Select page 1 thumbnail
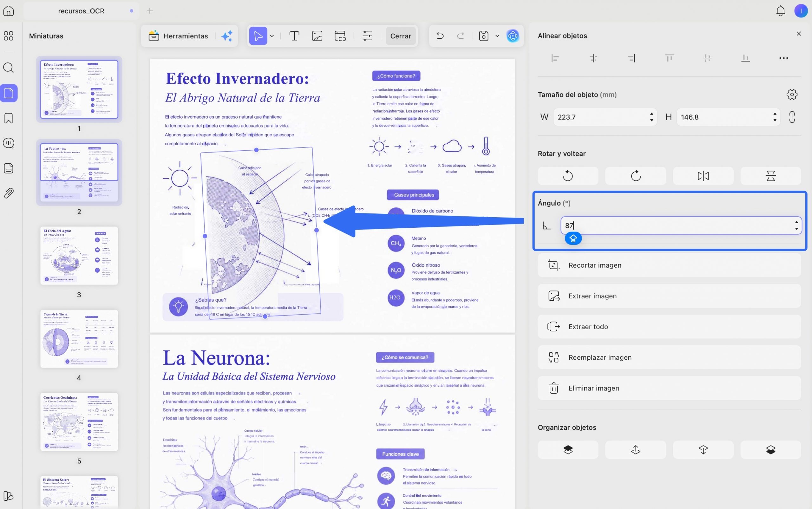 click(x=79, y=89)
